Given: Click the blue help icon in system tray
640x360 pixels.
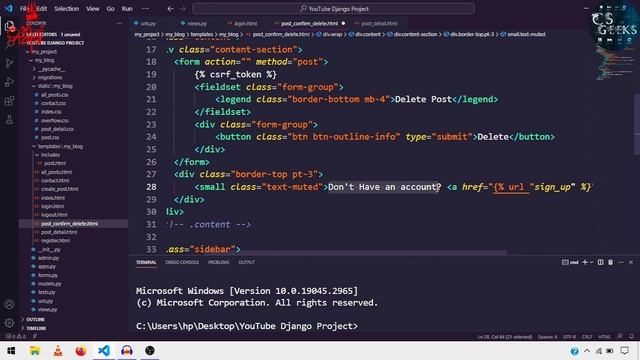Looking at the screenshot, I should pos(574,351).
